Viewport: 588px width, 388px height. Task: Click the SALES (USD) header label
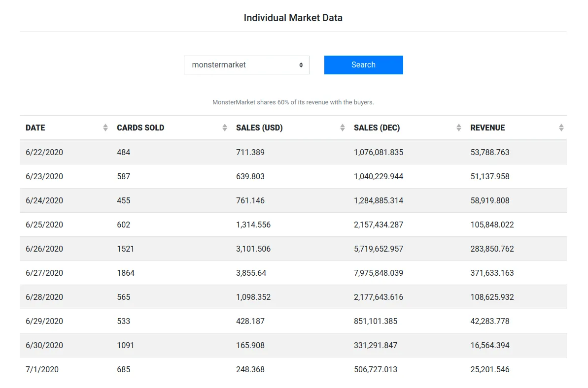(259, 128)
